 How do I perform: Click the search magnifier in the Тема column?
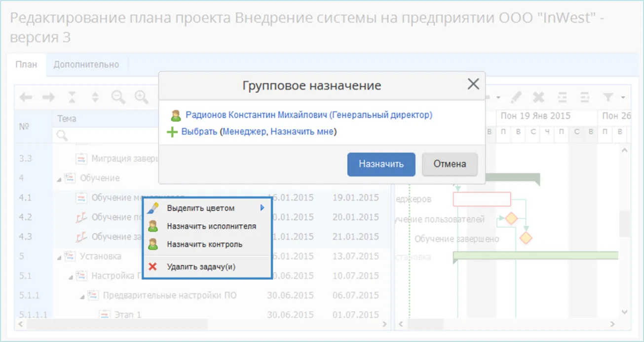click(x=60, y=134)
